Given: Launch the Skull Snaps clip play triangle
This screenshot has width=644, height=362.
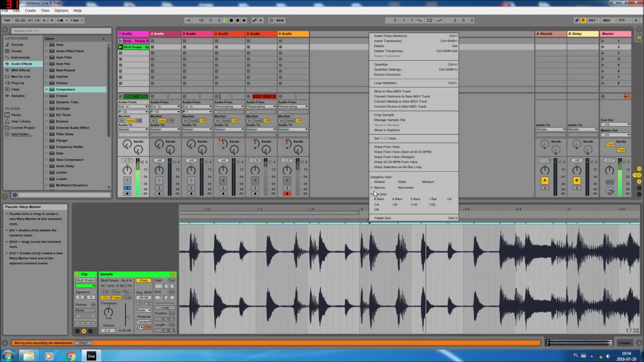Looking at the screenshot, I should pyautogui.click(x=121, y=47).
